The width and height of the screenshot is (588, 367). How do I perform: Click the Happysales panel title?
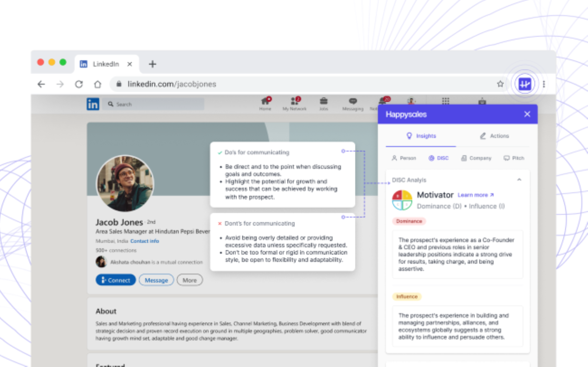406,114
